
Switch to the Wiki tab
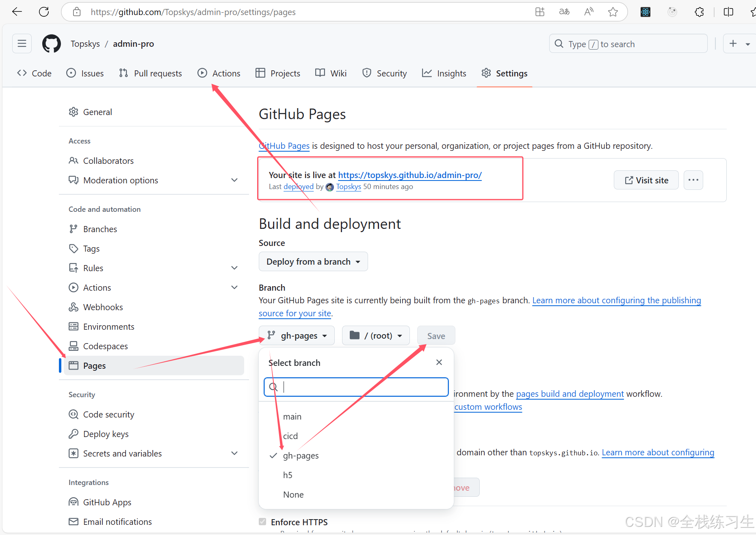coord(331,73)
